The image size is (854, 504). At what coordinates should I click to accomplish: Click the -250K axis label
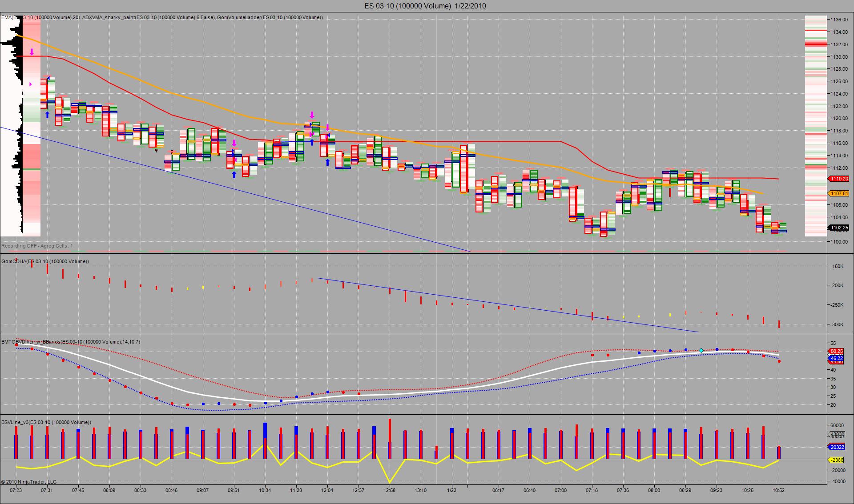pyautogui.click(x=837, y=305)
